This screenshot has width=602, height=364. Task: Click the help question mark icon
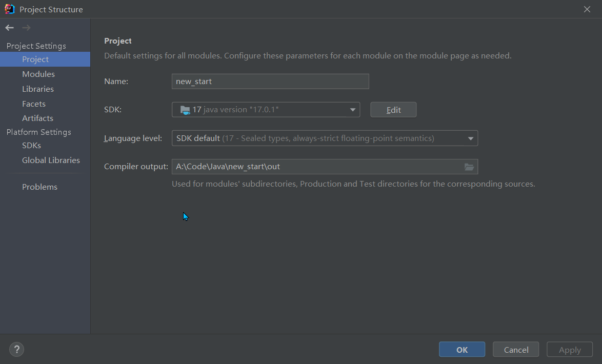click(x=17, y=350)
